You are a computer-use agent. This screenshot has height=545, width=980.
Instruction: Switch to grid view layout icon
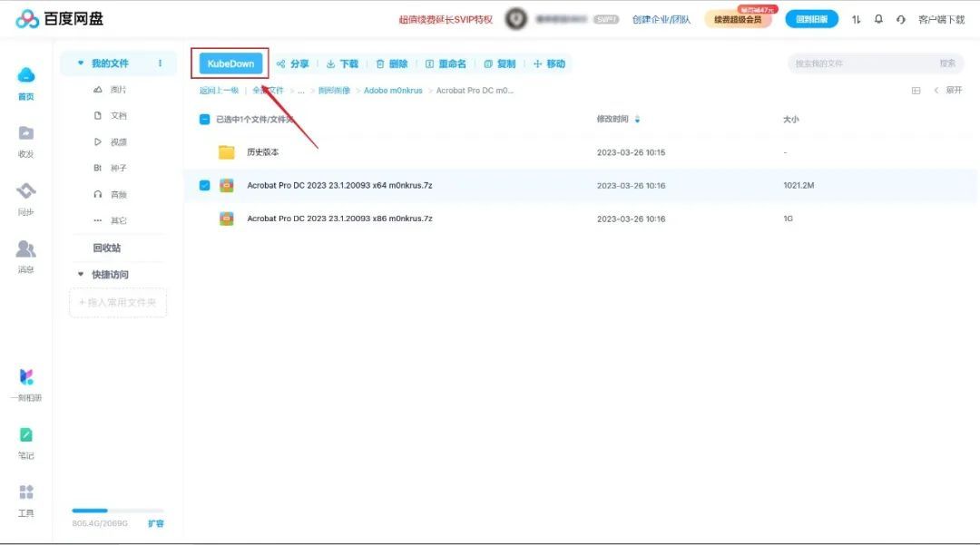click(916, 91)
